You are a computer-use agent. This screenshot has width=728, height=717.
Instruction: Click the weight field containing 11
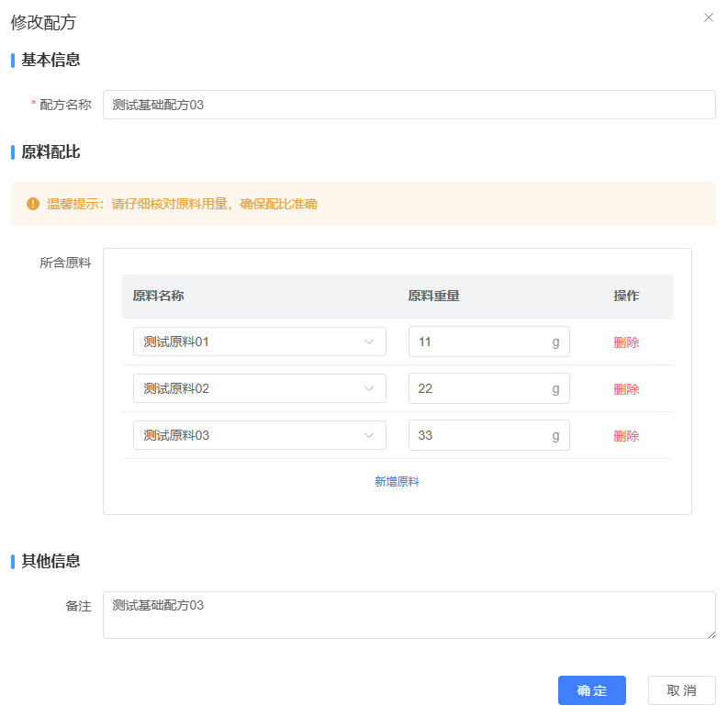click(x=489, y=342)
